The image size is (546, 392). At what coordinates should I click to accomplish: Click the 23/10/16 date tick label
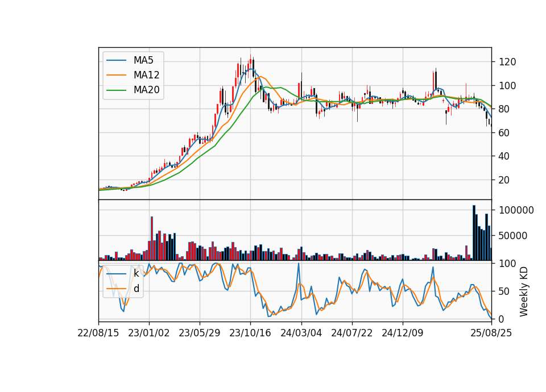tap(250, 333)
